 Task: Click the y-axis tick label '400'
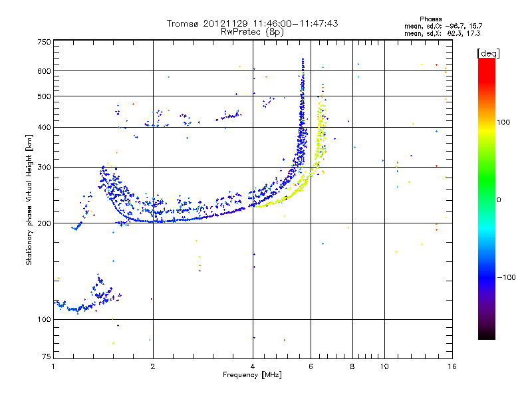(44, 127)
